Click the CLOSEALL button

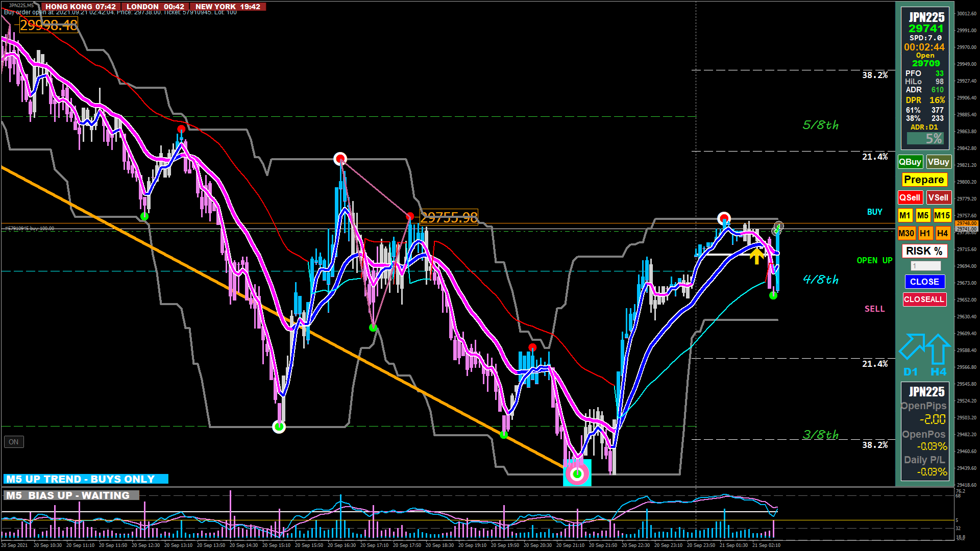pos(924,299)
